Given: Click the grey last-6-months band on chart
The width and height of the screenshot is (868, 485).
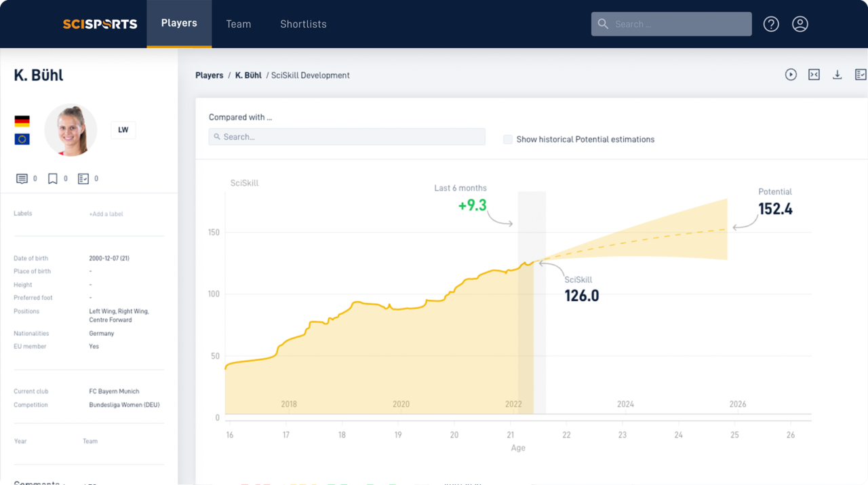Looking at the screenshot, I should coord(532,303).
